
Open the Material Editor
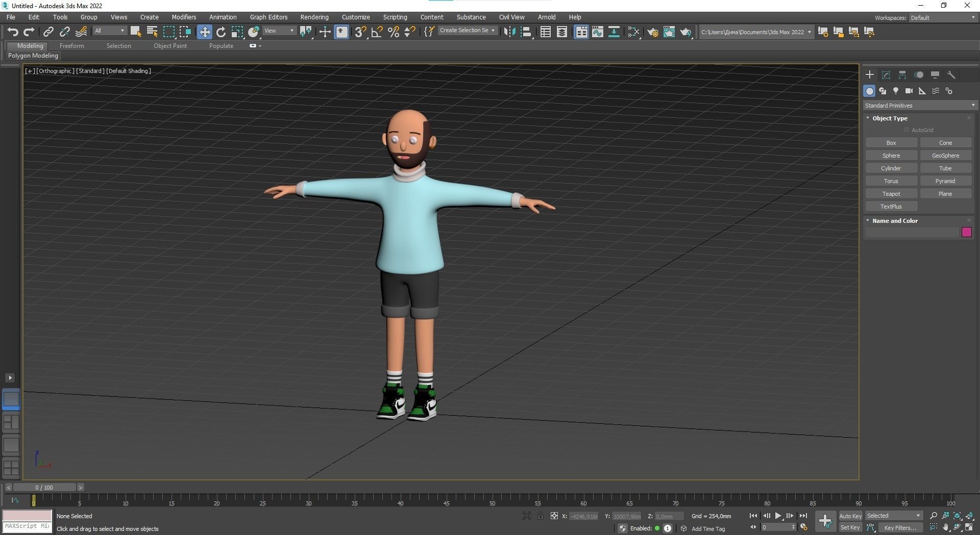click(669, 32)
